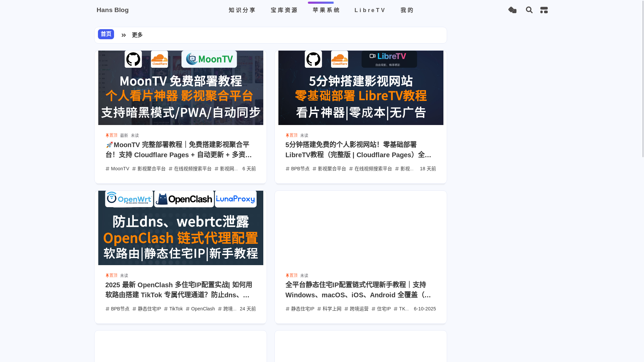Click the 6 天前 timestamp
The height and width of the screenshot is (362, 644).
click(249, 169)
